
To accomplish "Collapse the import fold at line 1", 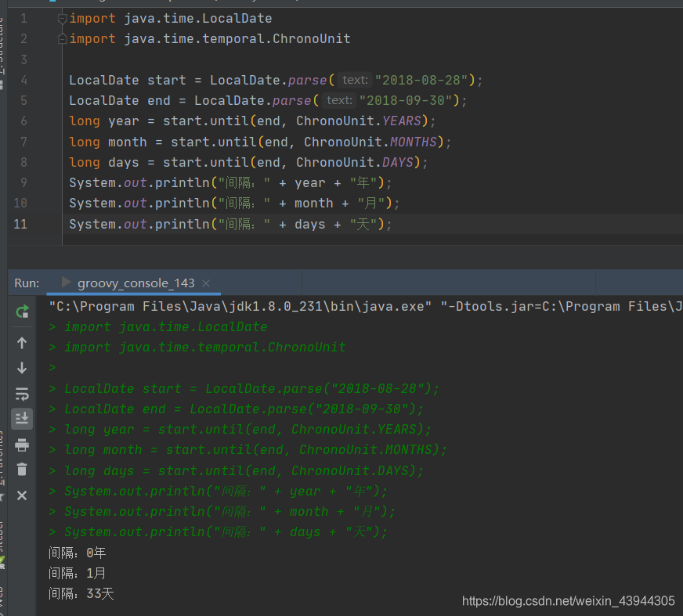I will [x=61, y=17].
